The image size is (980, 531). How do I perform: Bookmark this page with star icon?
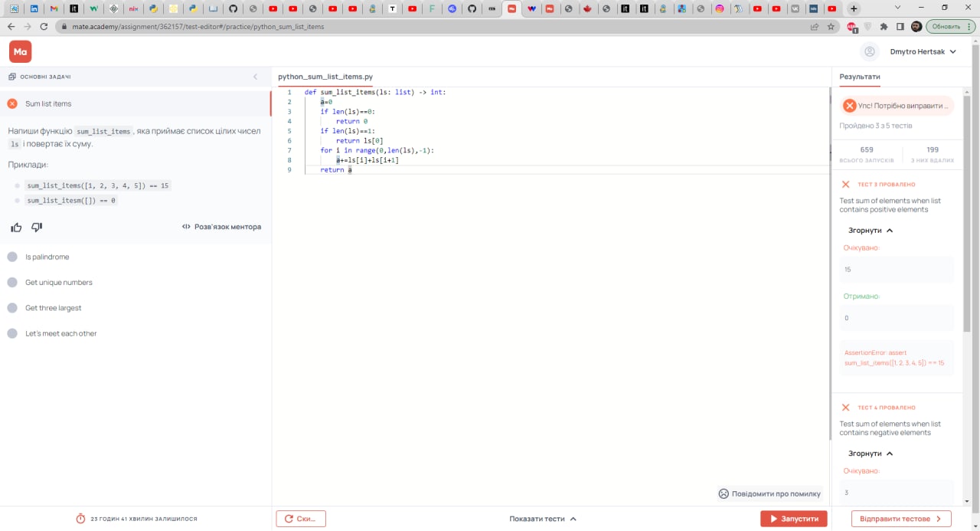pos(831,27)
